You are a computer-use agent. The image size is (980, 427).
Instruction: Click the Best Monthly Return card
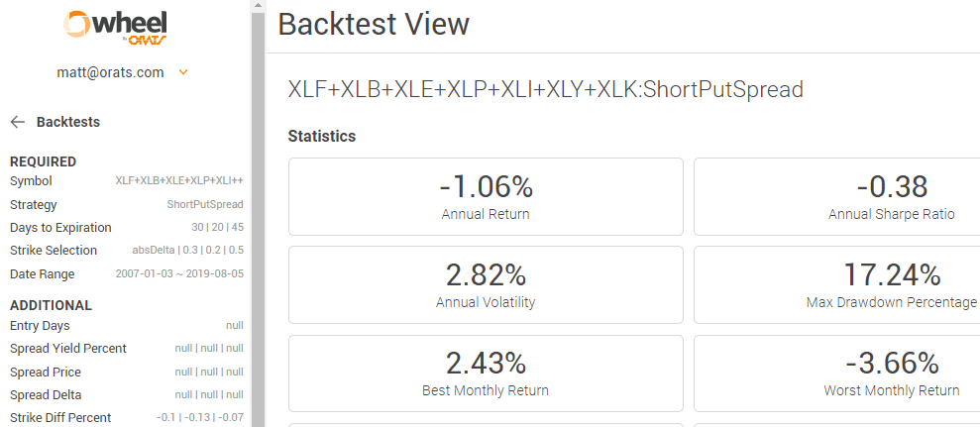(x=486, y=374)
